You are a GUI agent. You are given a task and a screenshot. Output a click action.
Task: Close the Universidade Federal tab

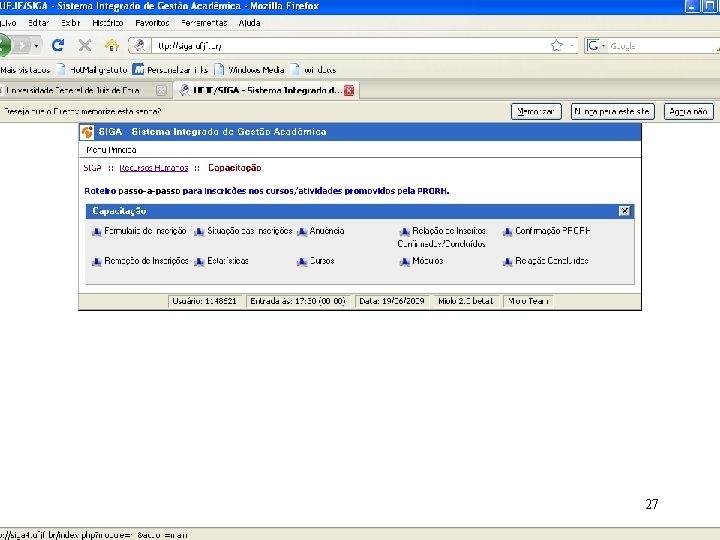click(161, 90)
